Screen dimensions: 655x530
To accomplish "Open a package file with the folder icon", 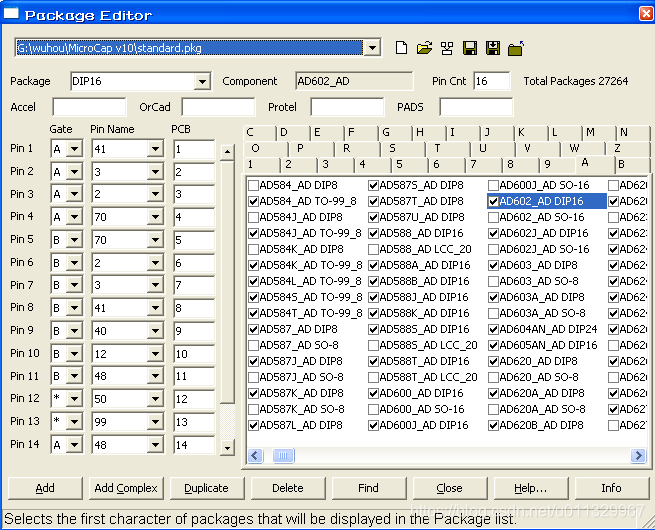I will [x=424, y=48].
